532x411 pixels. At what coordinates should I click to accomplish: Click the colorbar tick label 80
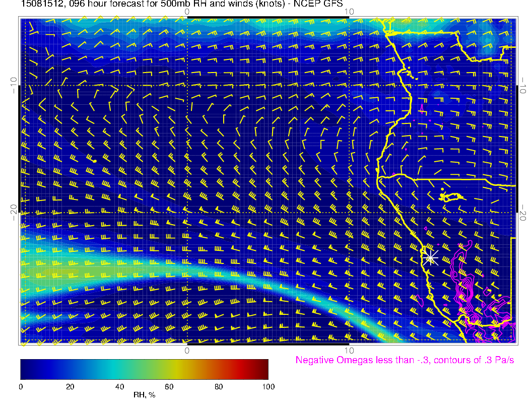tap(219, 386)
